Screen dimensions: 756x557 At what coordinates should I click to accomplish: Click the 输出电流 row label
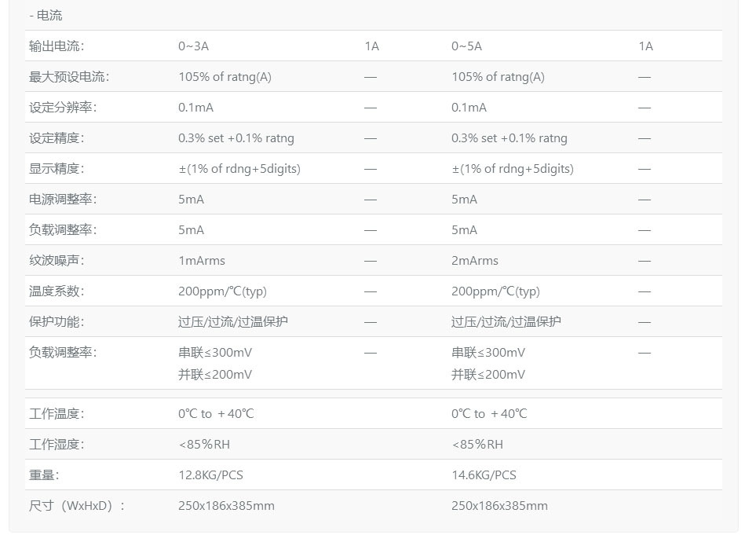(56, 46)
